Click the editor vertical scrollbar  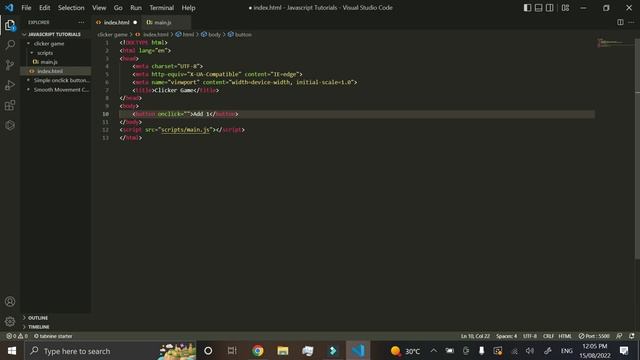tap(637, 149)
